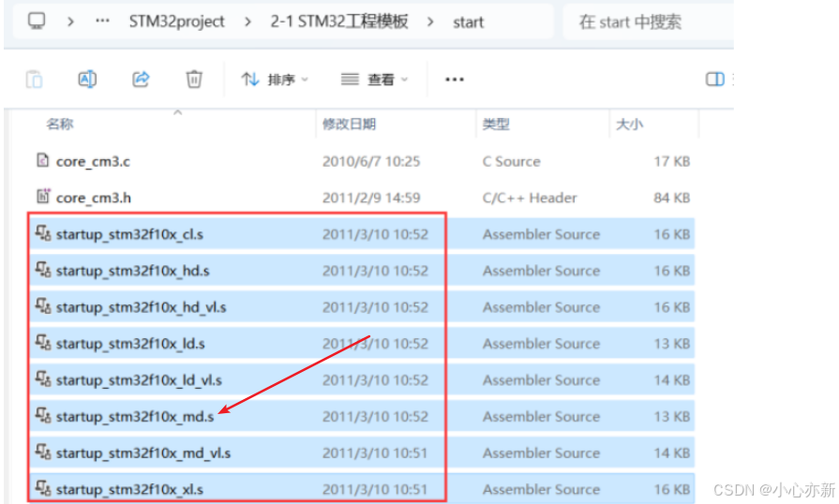This screenshot has height=504, width=839.
Task: Click date 2010/6/7 10:25 of core_cm3.c
Action: 371,161
